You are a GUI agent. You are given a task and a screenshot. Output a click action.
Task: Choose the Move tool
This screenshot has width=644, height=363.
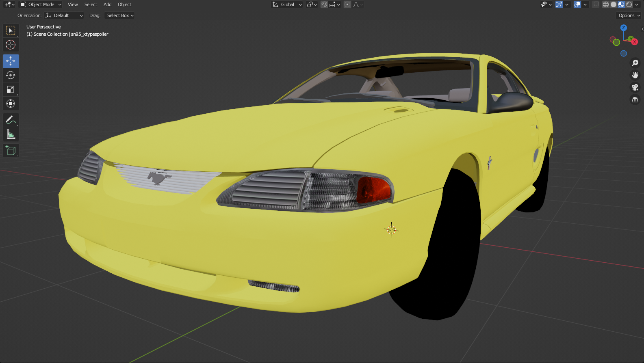click(x=11, y=61)
